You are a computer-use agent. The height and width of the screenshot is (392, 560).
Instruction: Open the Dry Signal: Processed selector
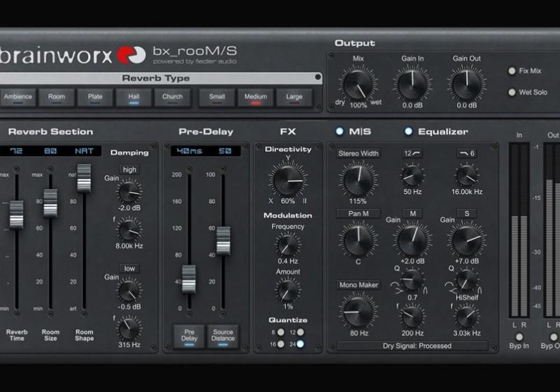(x=412, y=346)
